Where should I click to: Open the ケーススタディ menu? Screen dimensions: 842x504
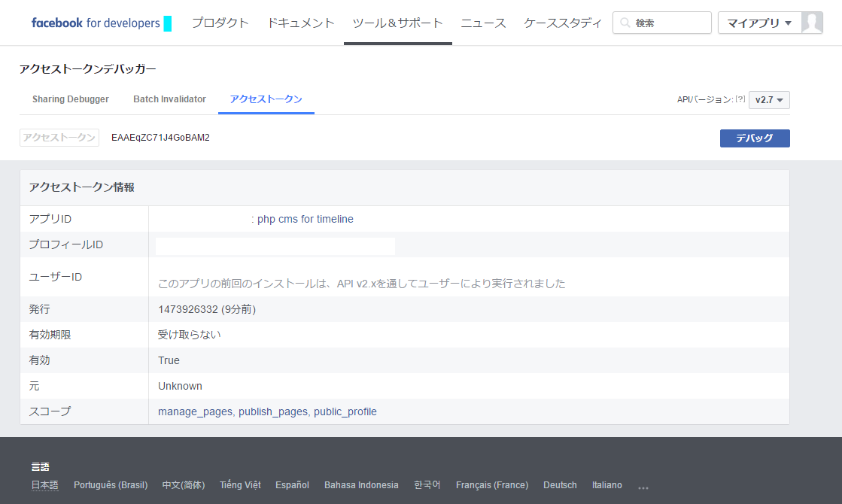coord(563,23)
